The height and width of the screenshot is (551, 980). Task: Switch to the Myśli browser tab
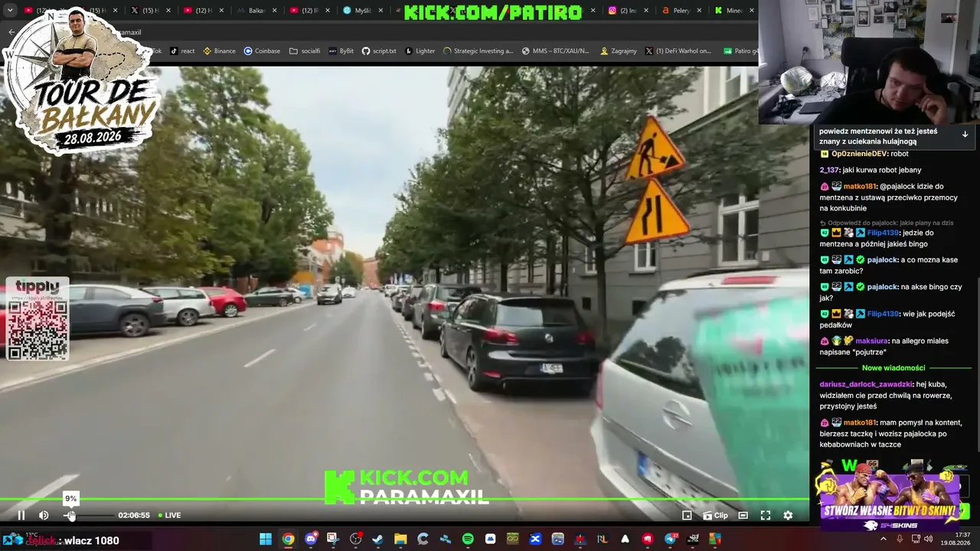pos(361,11)
